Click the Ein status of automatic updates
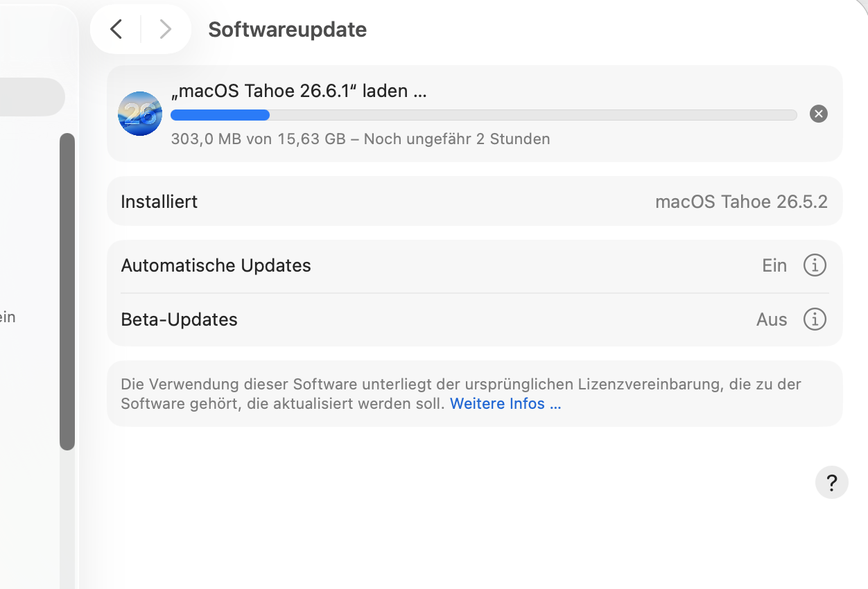Image resolution: width=868 pixels, height=589 pixels. 774,265
